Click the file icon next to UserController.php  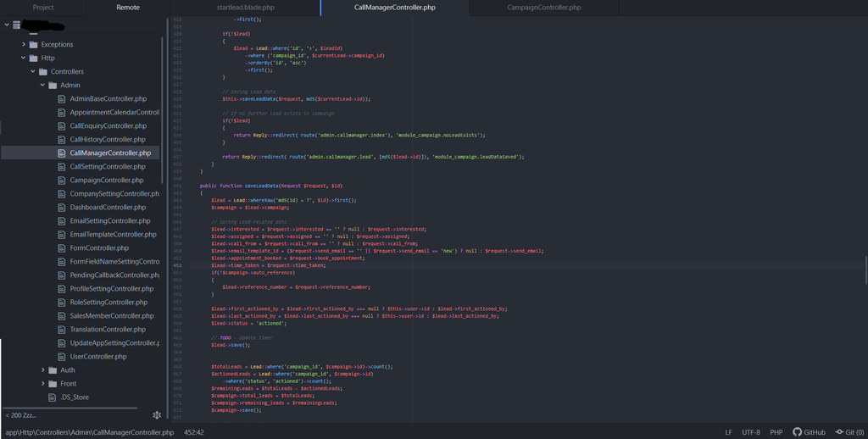[x=62, y=357]
